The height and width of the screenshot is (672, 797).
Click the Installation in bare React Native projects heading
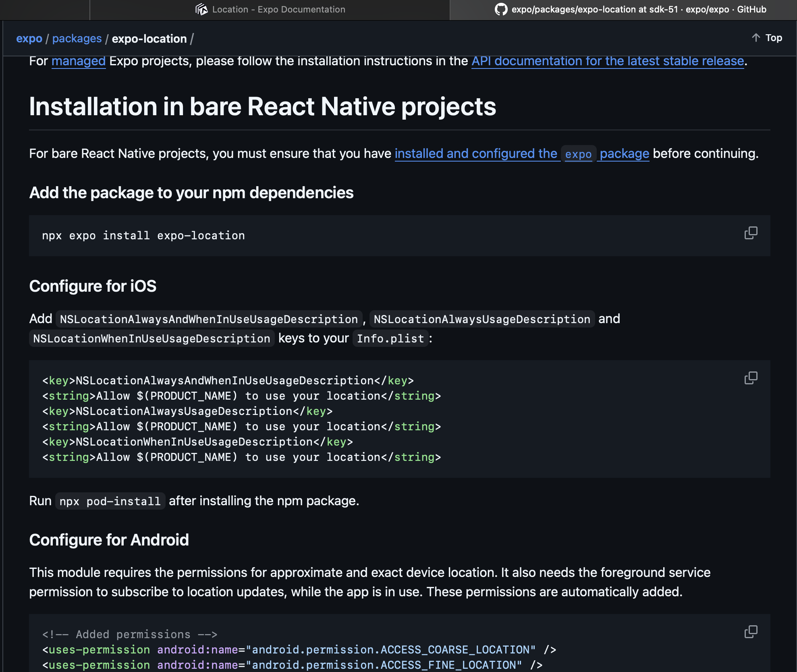click(x=262, y=107)
